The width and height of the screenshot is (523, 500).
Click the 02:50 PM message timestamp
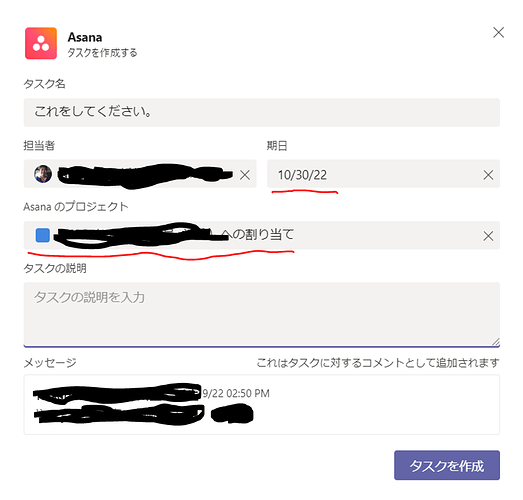pos(248,393)
